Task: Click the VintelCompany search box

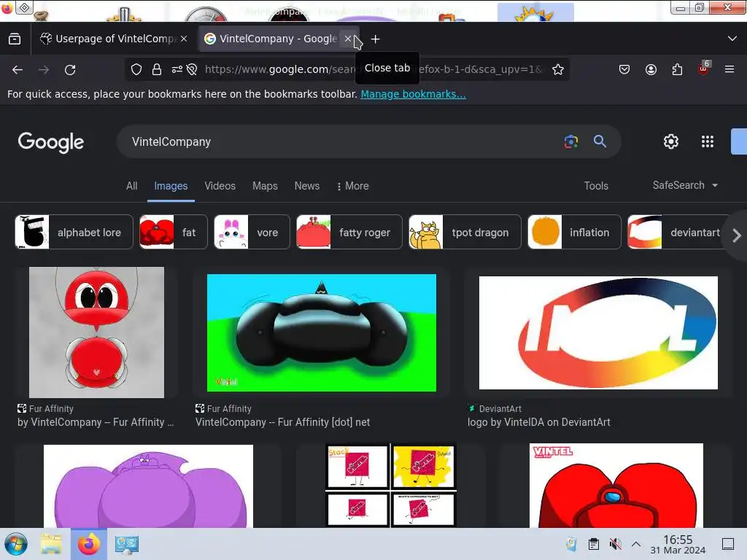Action: click(x=343, y=141)
